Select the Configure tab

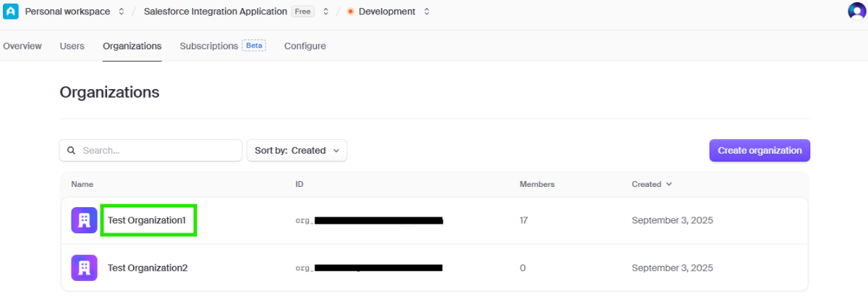coord(305,46)
